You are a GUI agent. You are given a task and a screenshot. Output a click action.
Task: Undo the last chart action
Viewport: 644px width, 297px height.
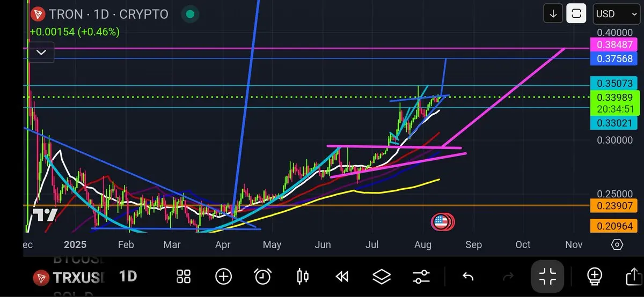click(468, 277)
